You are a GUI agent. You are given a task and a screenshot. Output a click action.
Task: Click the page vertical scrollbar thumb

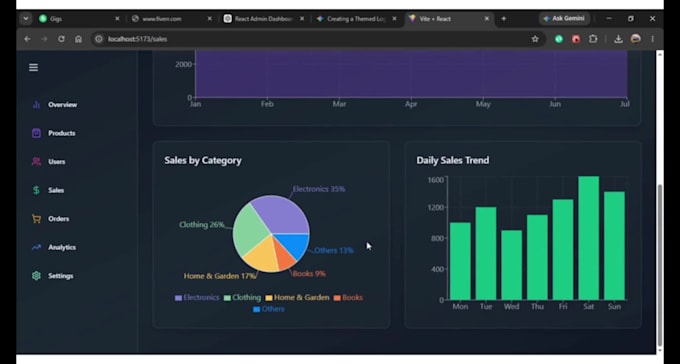(x=660, y=265)
